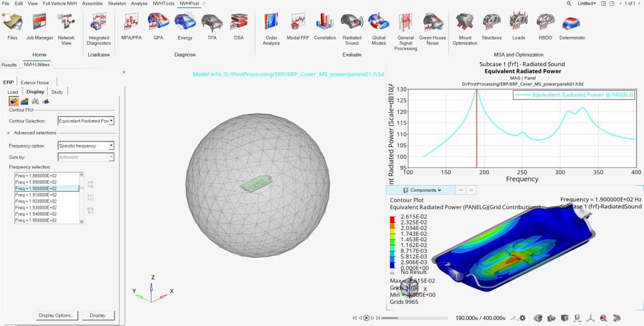644x326 pixels.
Task: Click the reverse frequency selection icon
Action: coord(91,211)
